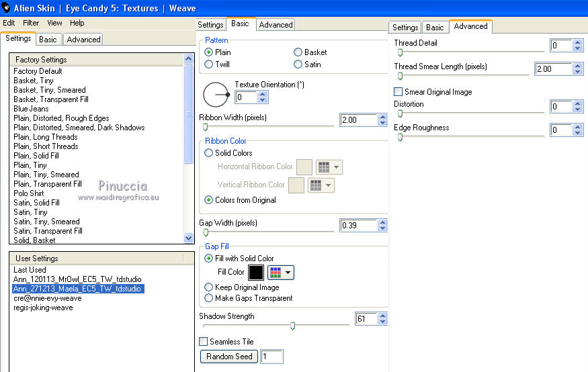Open Settings tab in middle panel
This screenshot has width=588, height=372.
tap(210, 25)
